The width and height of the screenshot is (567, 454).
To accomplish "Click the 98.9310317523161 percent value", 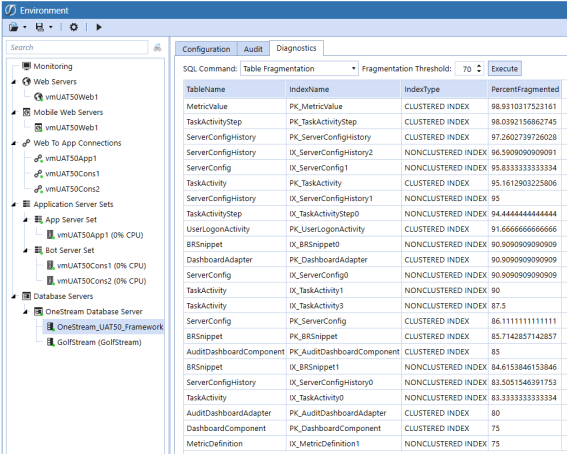I will [x=524, y=107].
